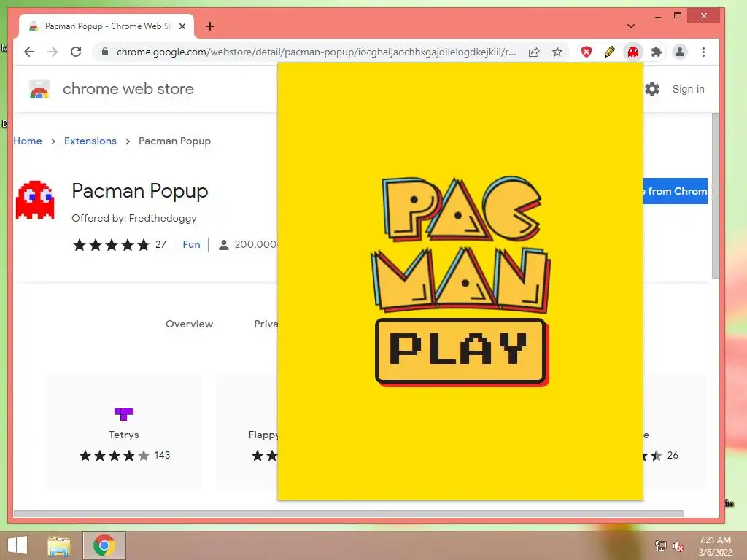Open the Tetrys related extension card
Image resolution: width=747 pixels, height=560 pixels.
click(x=124, y=432)
